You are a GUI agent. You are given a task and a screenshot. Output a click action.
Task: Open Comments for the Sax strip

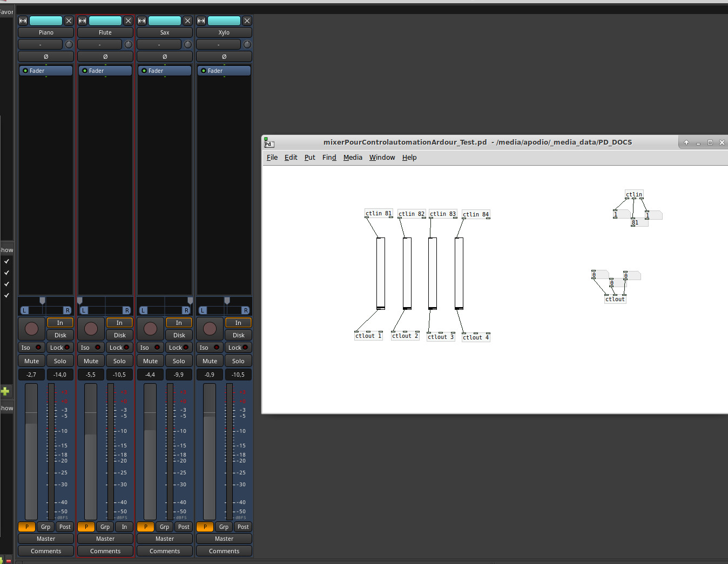[165, 551]
